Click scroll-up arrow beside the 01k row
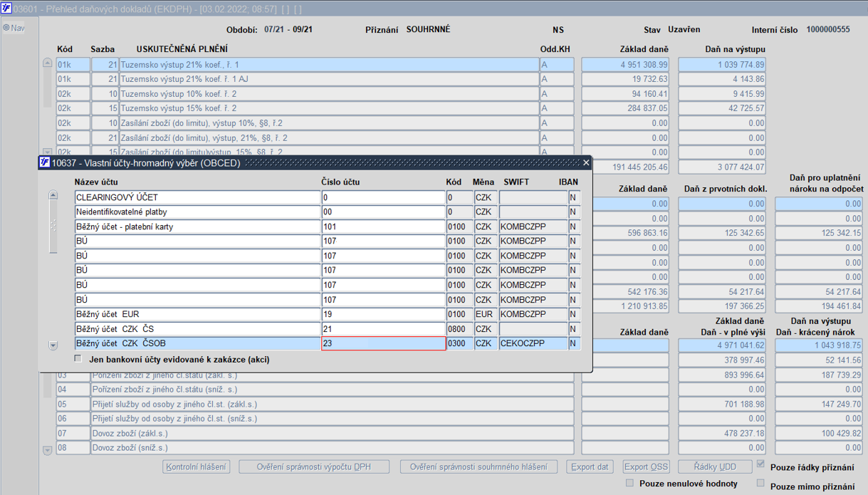The height and width of the screenshot is (495, 868). pyautogui.click(x=48, y=64)
